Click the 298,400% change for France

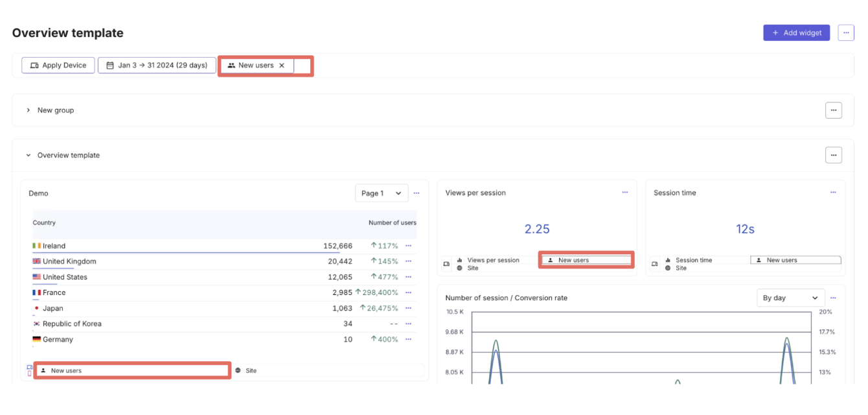click(x=376, y=292)
